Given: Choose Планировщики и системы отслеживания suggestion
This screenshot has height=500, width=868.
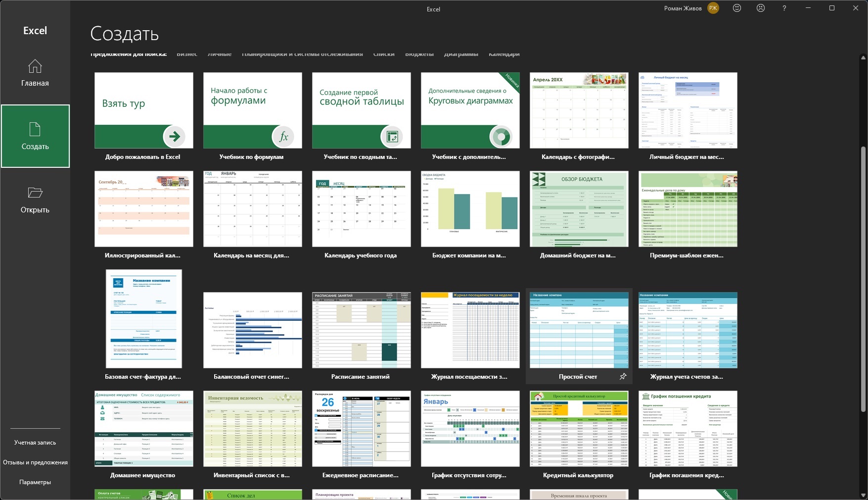Looking at the screenshot, I should pyautogui.click(x=302, y=54).
